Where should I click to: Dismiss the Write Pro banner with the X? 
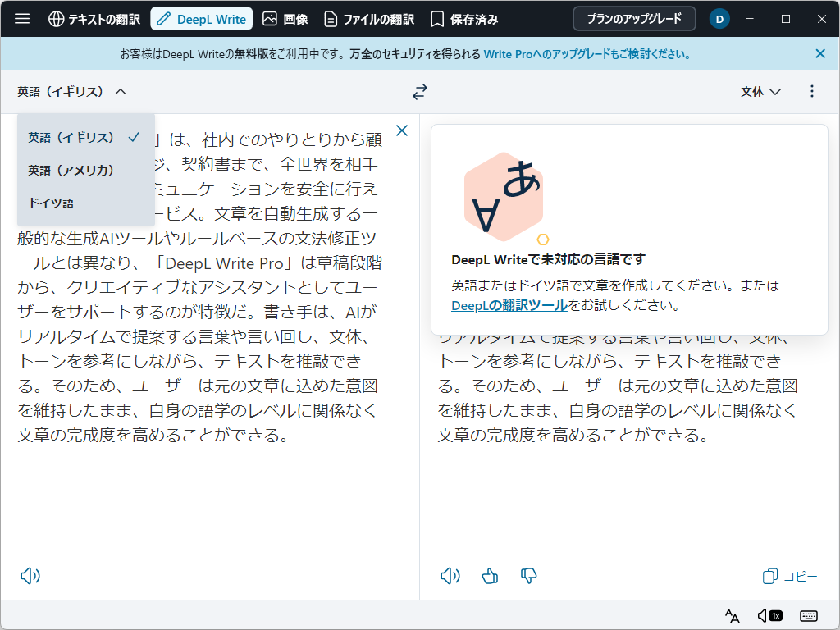819,53
